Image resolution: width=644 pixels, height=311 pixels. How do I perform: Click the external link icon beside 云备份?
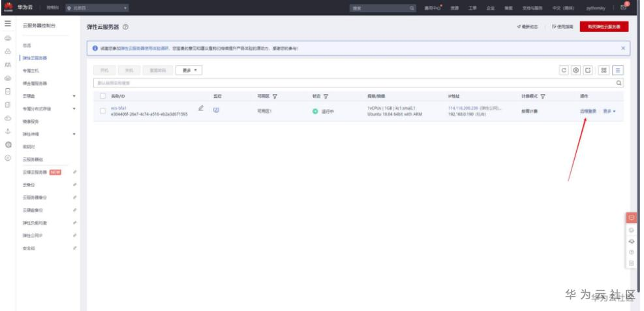pos(74,185)
